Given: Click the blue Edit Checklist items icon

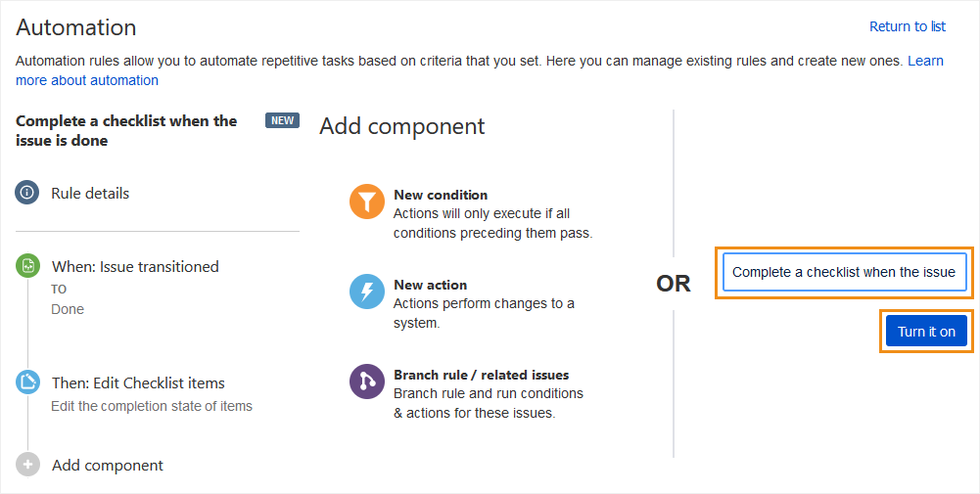Looking at the screenshot, I should [x=28, y=382].
